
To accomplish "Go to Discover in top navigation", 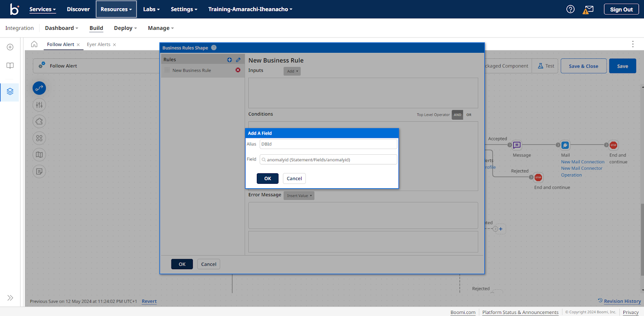I will coord(78,9).
